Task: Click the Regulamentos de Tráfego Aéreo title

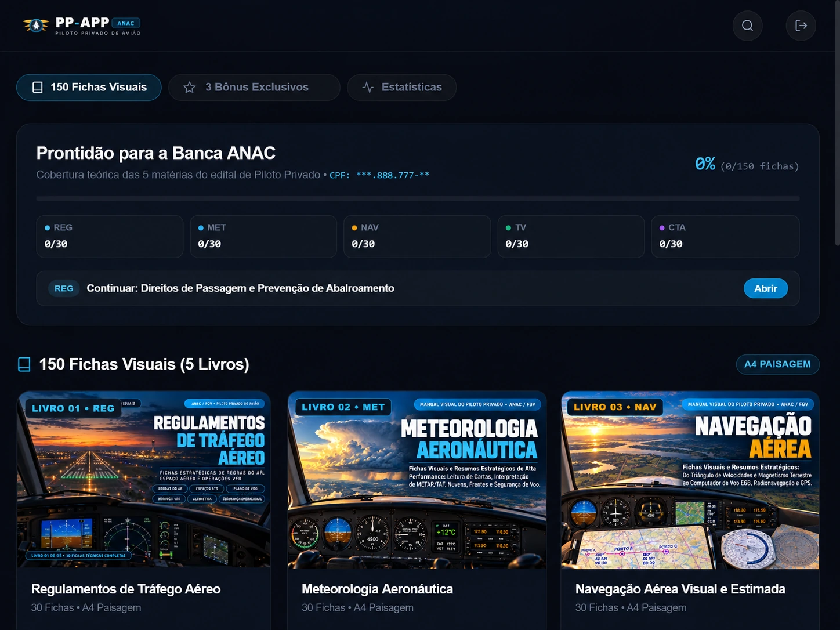Action: tap(126, 589)
